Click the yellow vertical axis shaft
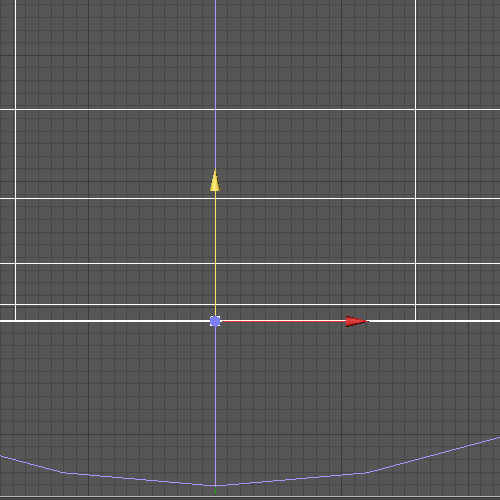The height and width of the screenshot is (500, 500). point(215,253)
